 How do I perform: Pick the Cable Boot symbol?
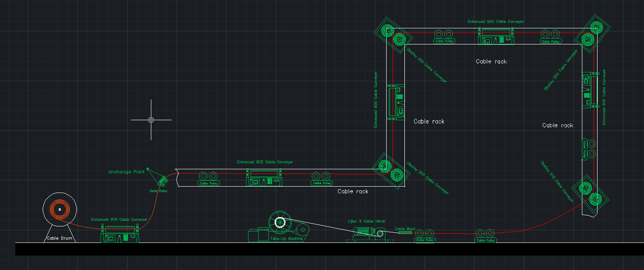click(x=405, y=232)
